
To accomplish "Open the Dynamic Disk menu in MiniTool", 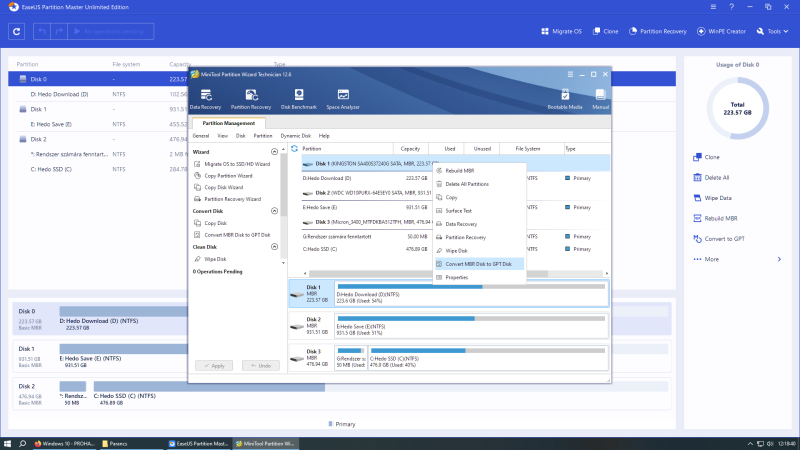I will [x=295, y=136].
